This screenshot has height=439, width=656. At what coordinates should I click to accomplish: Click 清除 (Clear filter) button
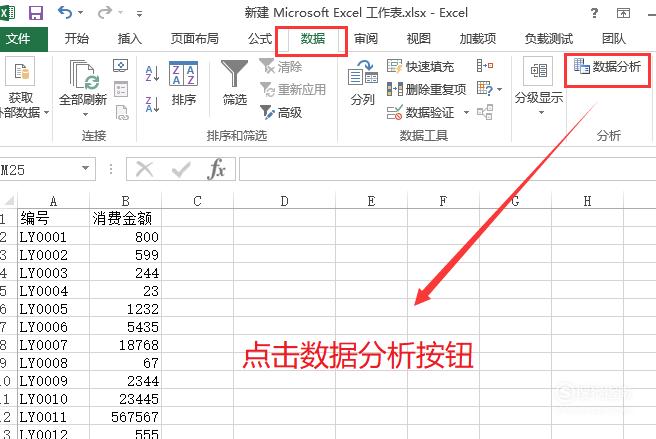tap(281, 67)
